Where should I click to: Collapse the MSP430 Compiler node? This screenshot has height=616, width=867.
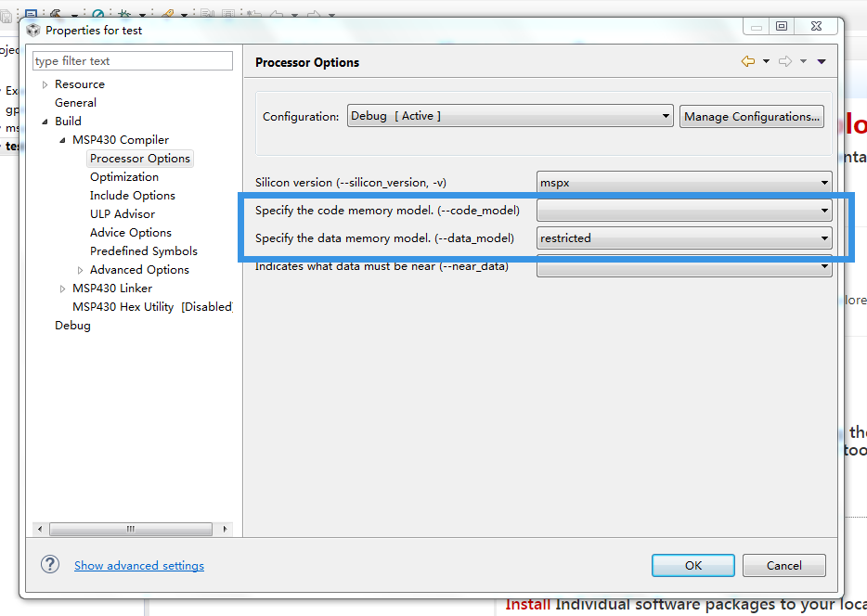coord(62,140)
